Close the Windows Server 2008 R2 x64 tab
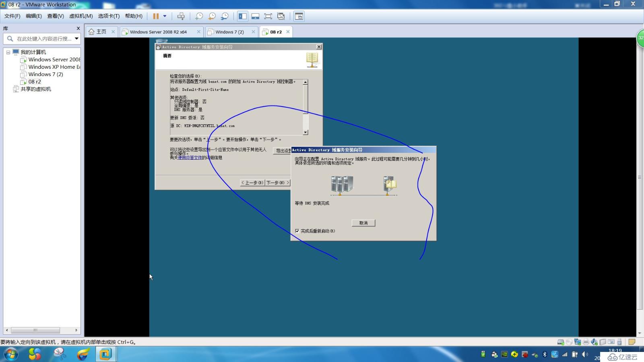This screenshot has height=362, width=644. click(198, 32)
